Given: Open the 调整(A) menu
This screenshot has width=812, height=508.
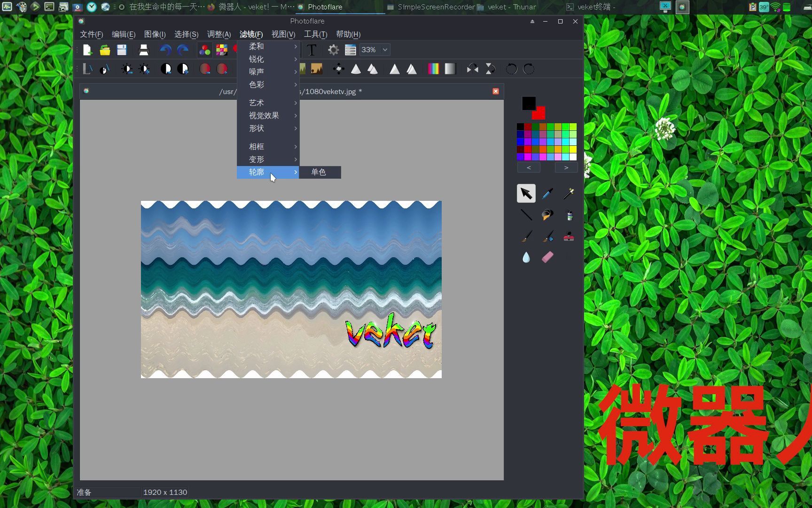Looking at the screenshot, I should (x=219, y=34).
